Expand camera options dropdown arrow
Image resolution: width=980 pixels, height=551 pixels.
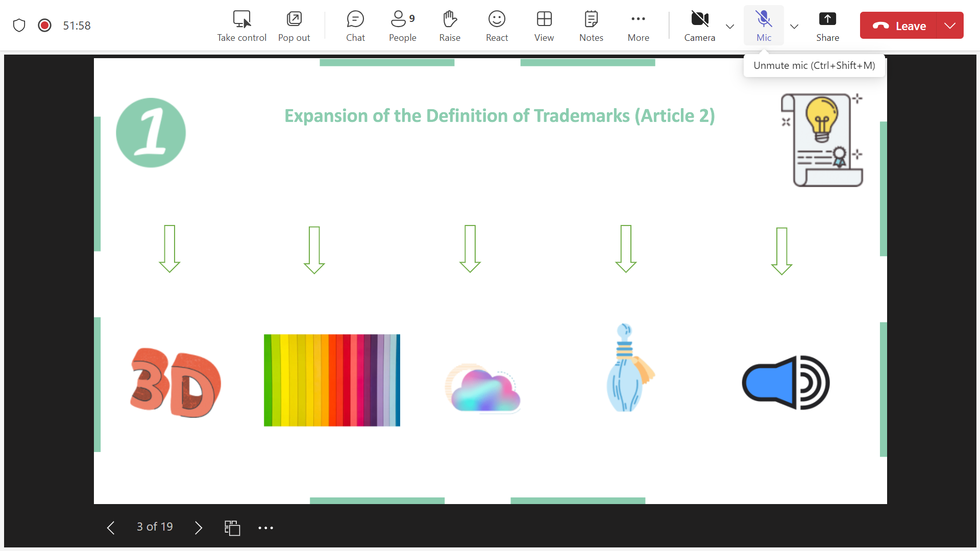click(x=730, y=27)
